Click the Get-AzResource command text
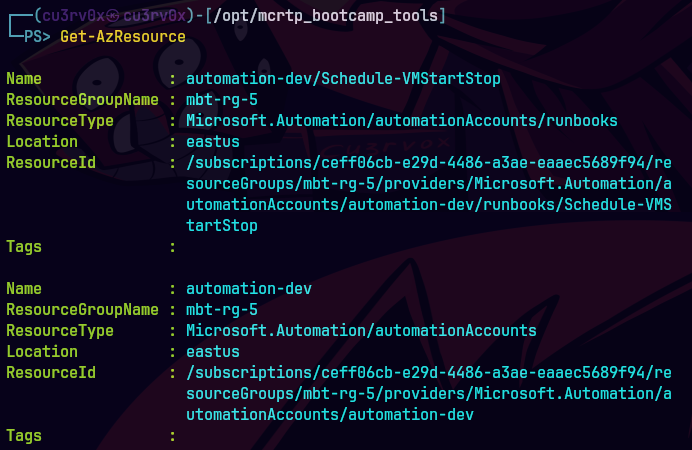 pyautogui.click(x=123, y=37)
